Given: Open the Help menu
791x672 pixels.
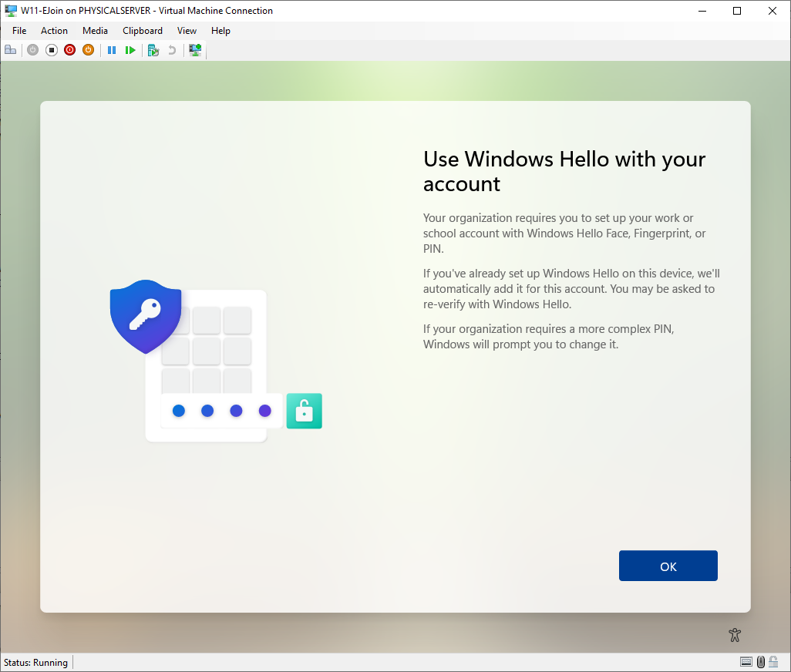Looking at the screenshot, I should pos(220,31).
